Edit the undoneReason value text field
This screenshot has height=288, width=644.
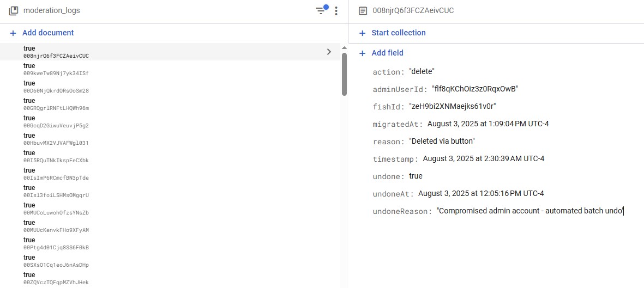(531, 211)
